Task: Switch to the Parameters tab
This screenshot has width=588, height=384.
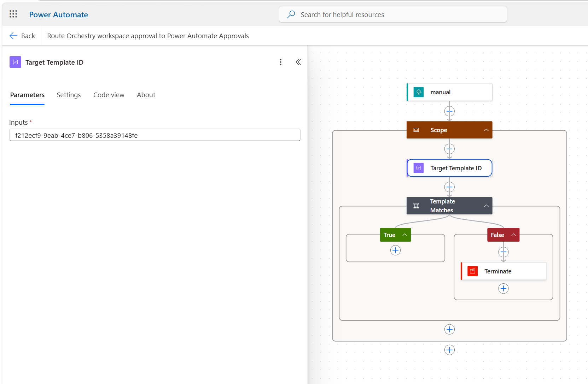Action: click(x=27, y=95)
